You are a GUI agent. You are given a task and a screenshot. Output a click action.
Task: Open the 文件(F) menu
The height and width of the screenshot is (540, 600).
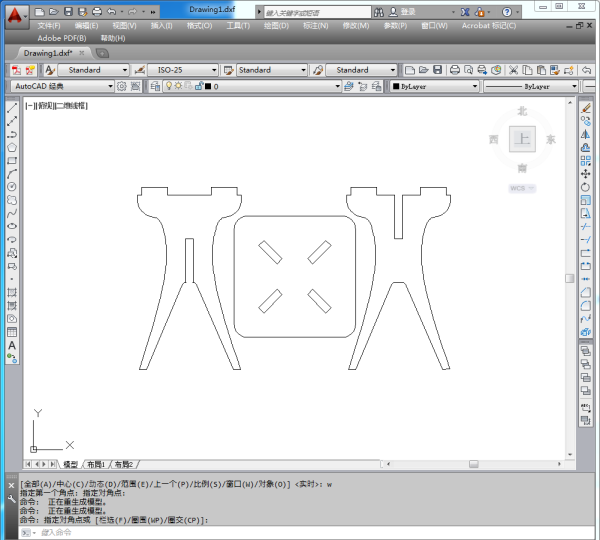[49, 26]
